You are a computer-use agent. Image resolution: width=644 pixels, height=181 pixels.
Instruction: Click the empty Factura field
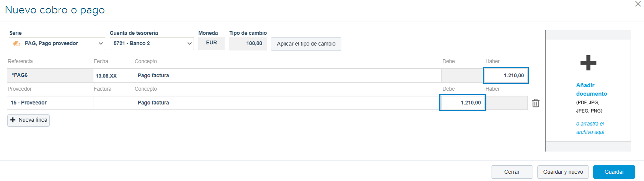(x=114, y=103)
